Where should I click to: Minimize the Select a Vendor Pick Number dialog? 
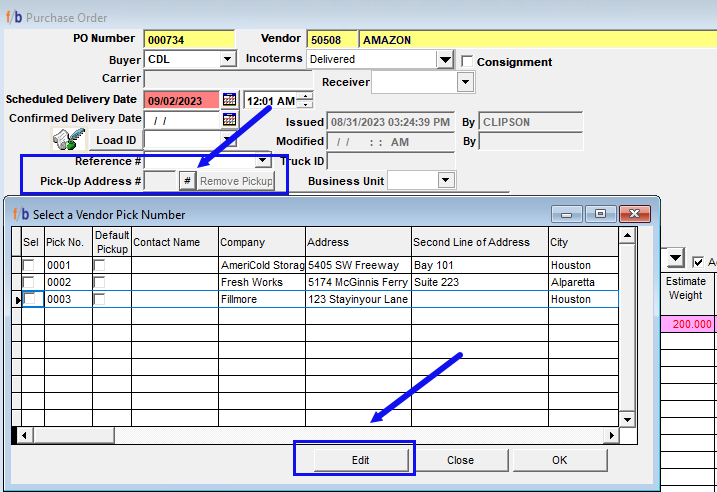pos(570,214)
